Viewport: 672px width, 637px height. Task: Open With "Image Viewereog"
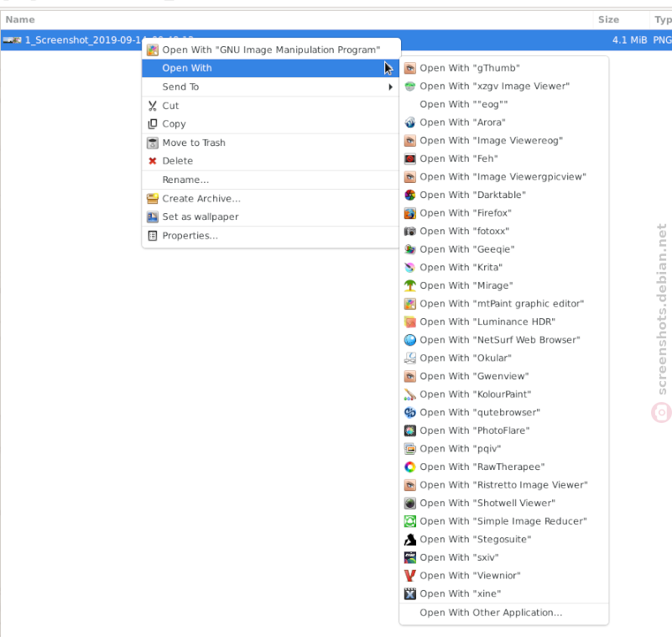(x=504, y=141)
